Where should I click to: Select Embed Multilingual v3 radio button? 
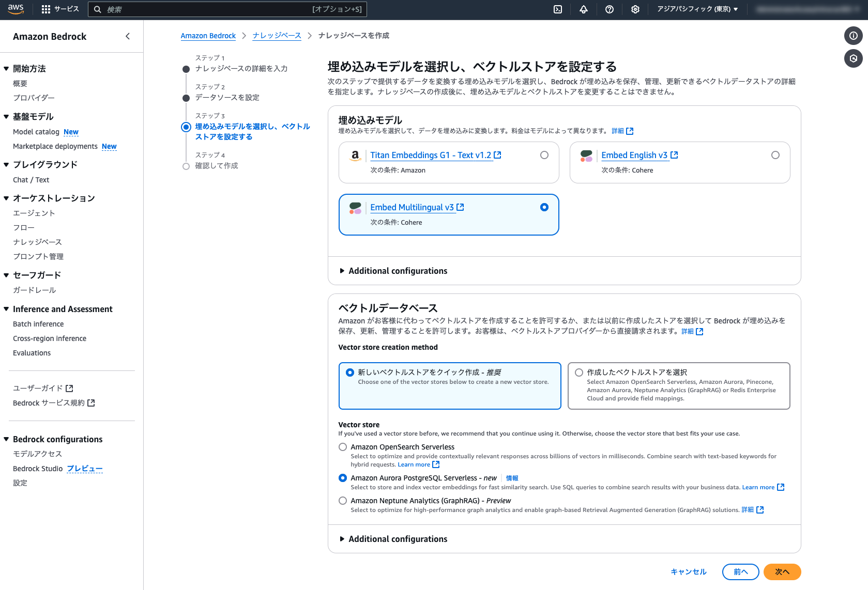[x=544, y=207]
